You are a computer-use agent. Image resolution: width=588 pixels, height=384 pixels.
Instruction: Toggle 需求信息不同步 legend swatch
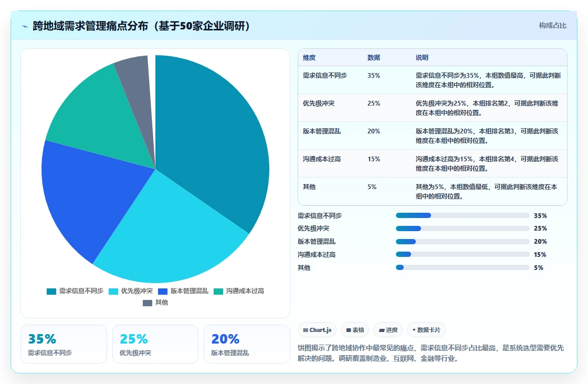pyautogui.click(x=51, y=292)
